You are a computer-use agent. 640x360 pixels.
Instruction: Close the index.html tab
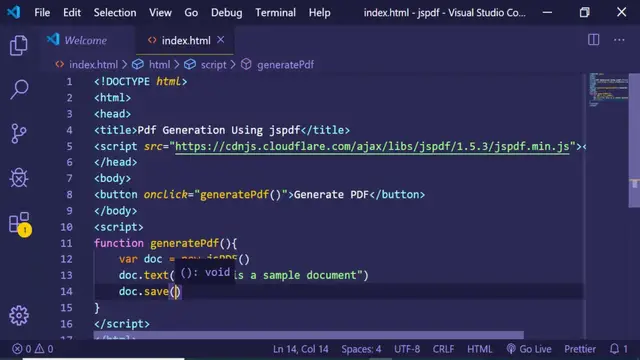click(x=221, y=40)
